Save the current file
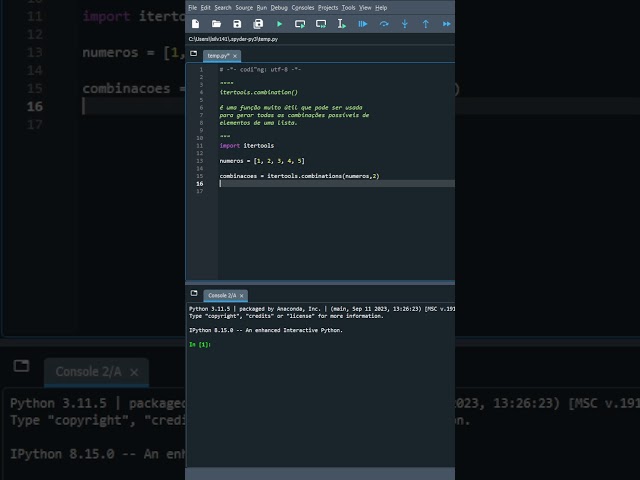 [237, 24]
